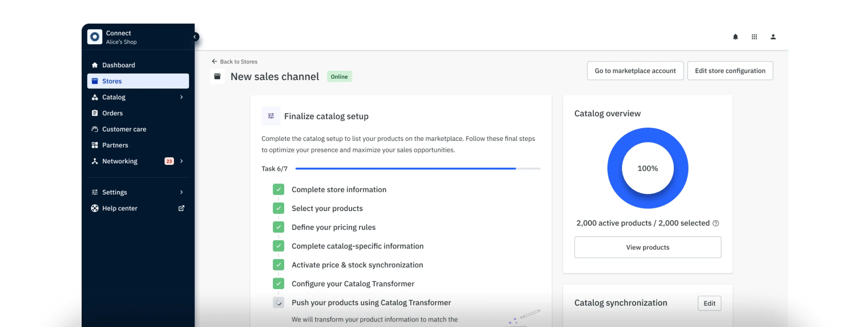868x327 pixels.
Task: Open Partners in the sidebar
Action: point(138,145)
